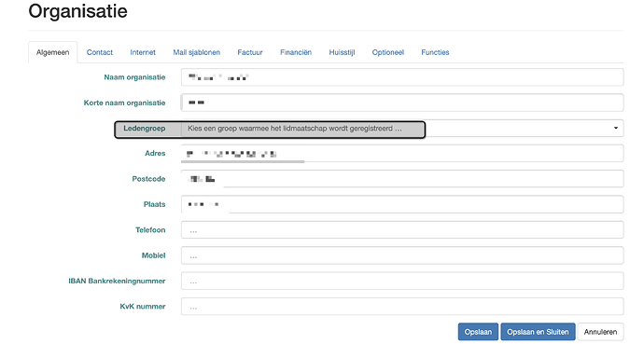Image resolution: width=644 pixels, height=344 pixels.
Task: Select the Factuur tab
Action: [250, 52]
